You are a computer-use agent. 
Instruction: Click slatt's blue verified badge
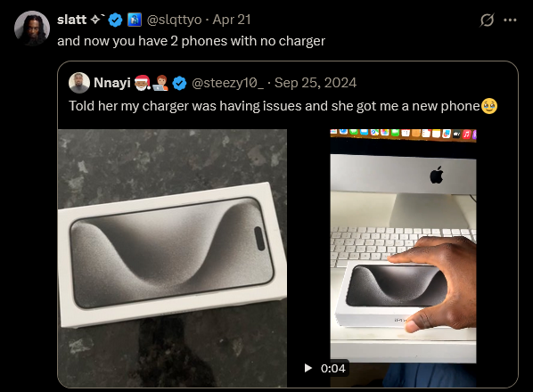coord(115,20)
